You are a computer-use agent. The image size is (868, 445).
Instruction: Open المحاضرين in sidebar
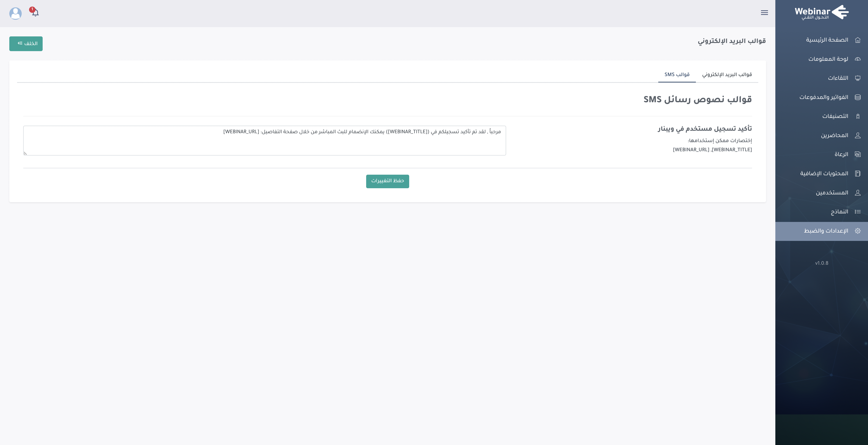[821, 135]
